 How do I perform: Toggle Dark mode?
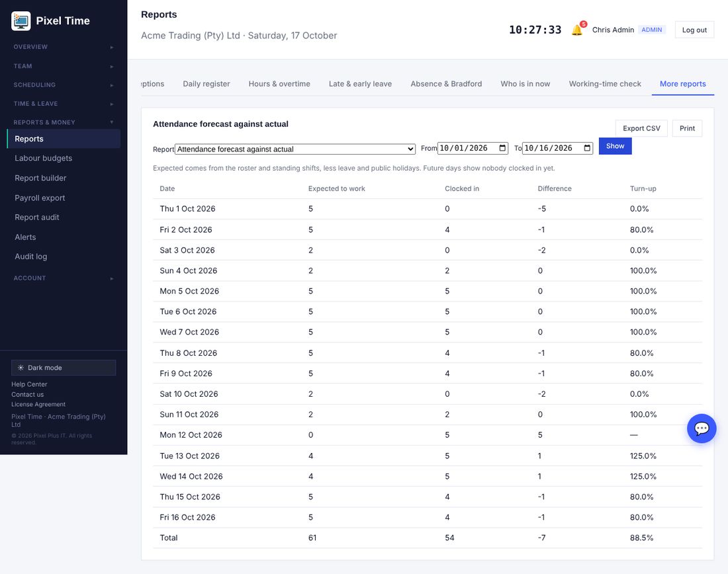(x=64, y=368)
